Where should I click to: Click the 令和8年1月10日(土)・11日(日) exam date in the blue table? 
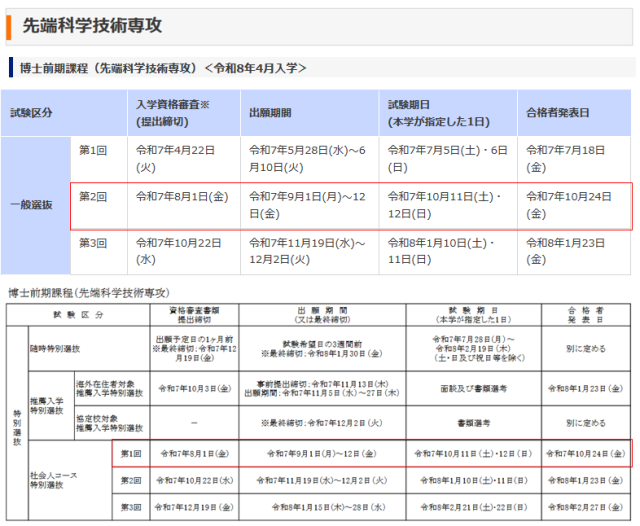pyautogui.click(x=445, y=251)
